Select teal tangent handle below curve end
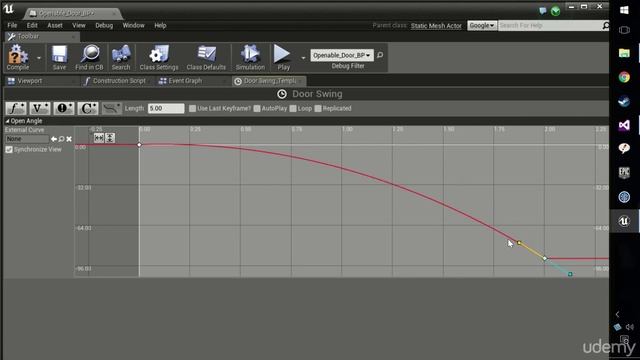 tap(570, 274)
